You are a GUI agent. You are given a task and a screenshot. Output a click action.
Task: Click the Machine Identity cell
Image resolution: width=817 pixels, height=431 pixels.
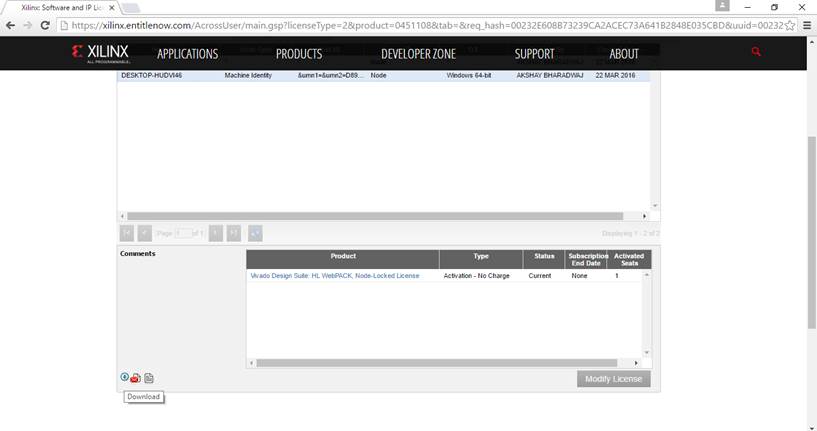point(248,76)
